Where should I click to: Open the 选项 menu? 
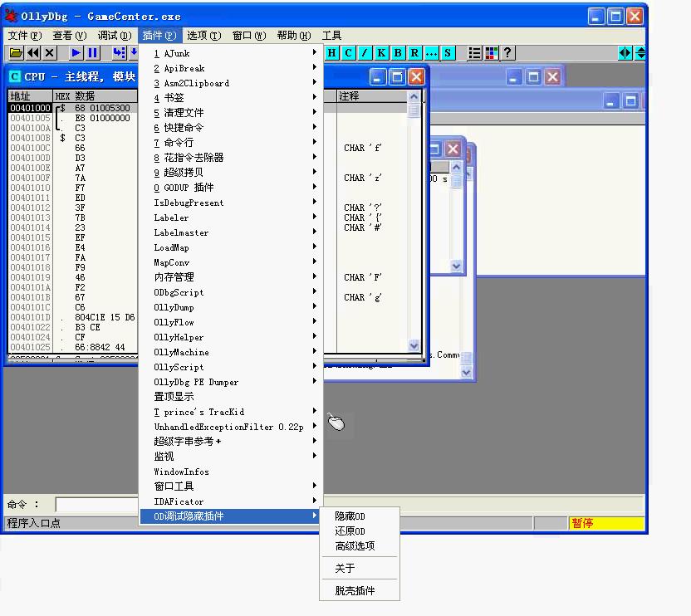[x=203, y=35]
